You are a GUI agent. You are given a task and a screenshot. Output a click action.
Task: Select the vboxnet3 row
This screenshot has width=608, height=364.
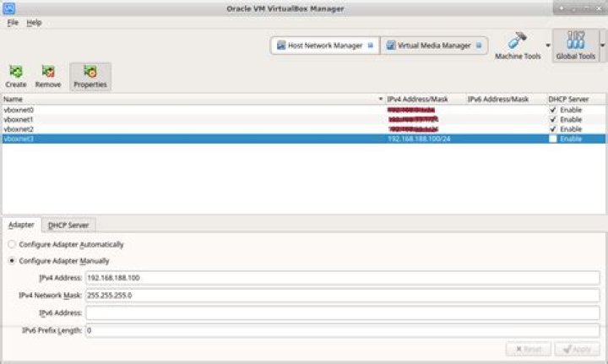pos(304,139)
